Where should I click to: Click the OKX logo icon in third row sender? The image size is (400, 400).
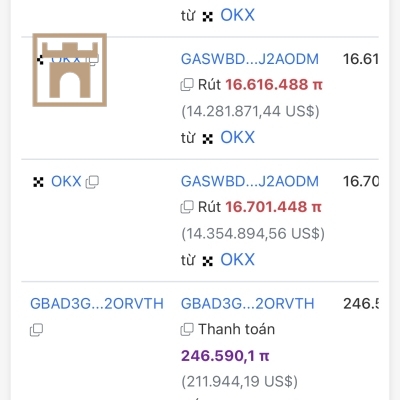point(38,182)
